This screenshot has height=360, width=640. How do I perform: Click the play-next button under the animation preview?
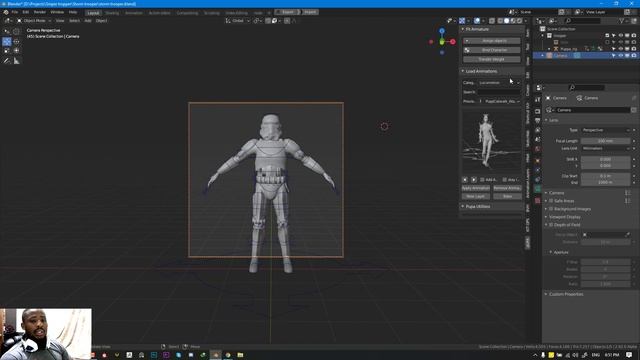[x=473, y=180]
